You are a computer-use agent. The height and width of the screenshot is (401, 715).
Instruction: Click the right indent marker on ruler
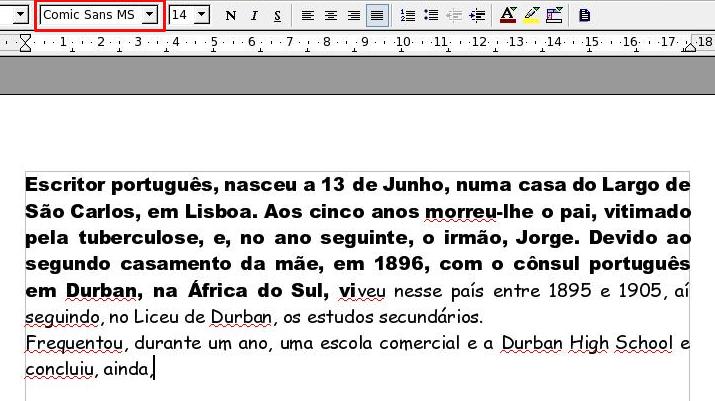click(689, 46)
